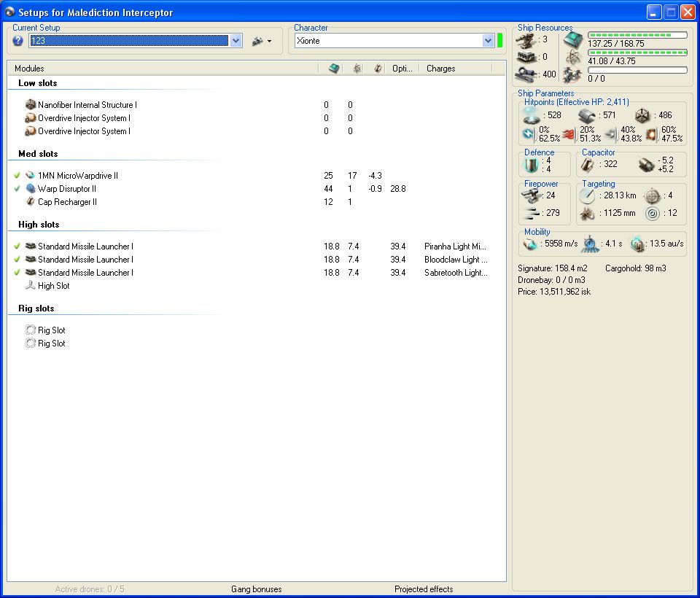Image resolution: width=700 pixels, height=598 pixels.
Task: Click the green character status indicator bar
Action: pyautogui.click(x=499, y=41)
